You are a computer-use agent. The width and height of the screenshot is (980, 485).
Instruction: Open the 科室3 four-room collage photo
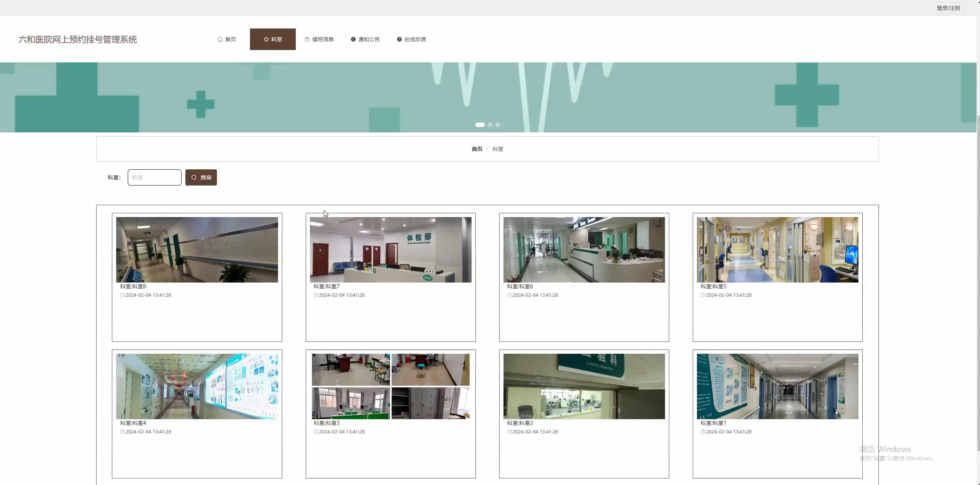coord(390,386)
